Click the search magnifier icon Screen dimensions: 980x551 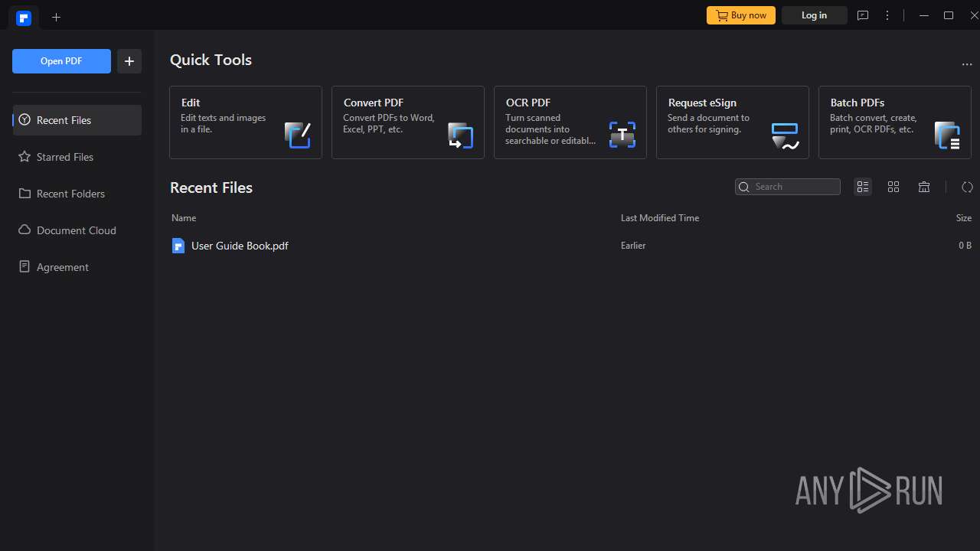(744, 187)
